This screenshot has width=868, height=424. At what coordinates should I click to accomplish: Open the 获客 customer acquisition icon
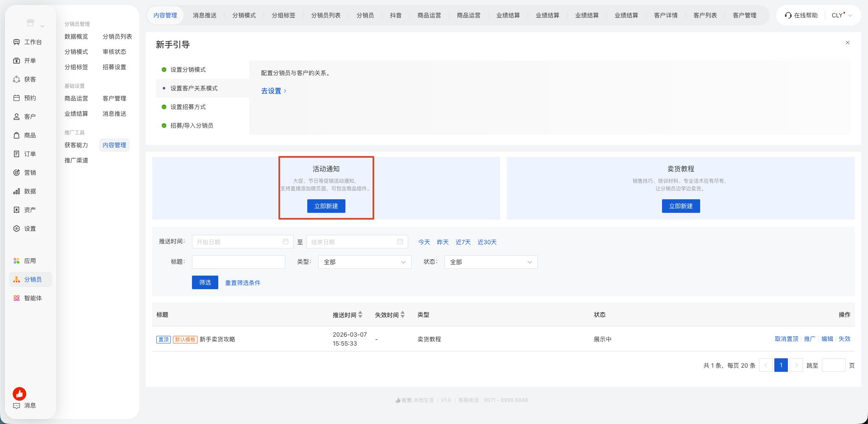17,79
